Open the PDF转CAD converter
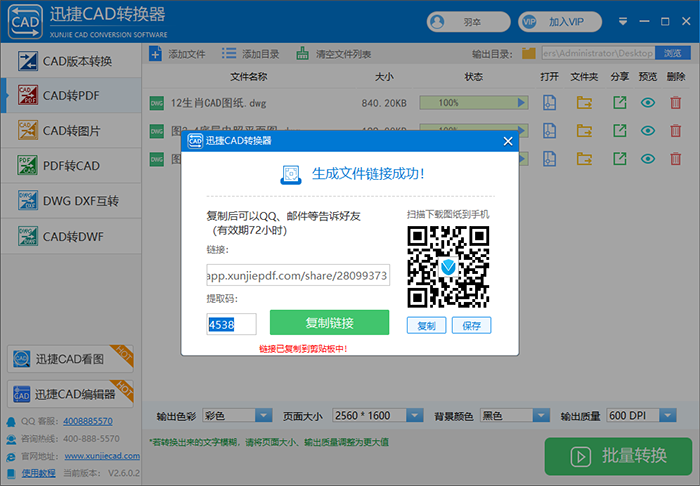700x486 pixels. point(71,166)
